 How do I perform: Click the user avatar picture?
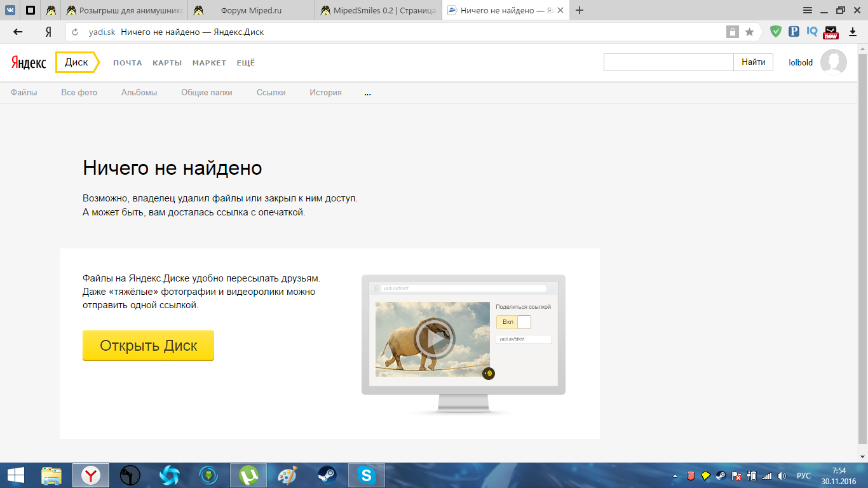click(x=834, y=62)
